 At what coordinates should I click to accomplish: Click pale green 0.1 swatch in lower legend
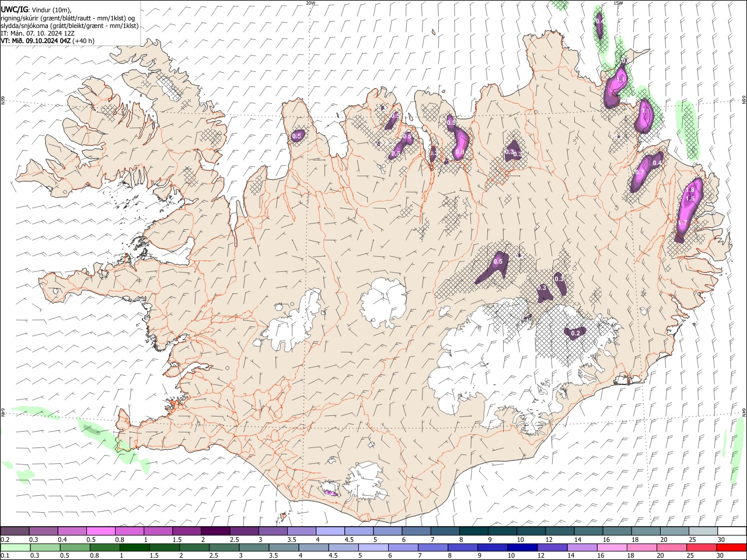(15, 547)
